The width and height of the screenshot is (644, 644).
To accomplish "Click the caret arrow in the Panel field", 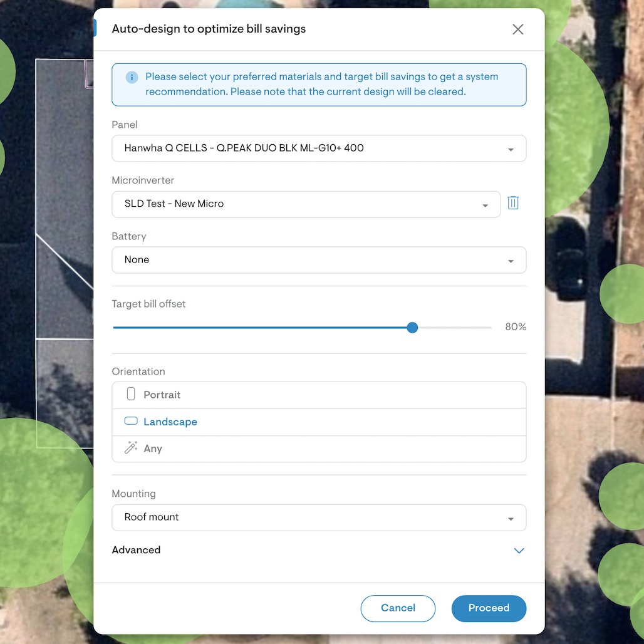I will pos(511,149).
